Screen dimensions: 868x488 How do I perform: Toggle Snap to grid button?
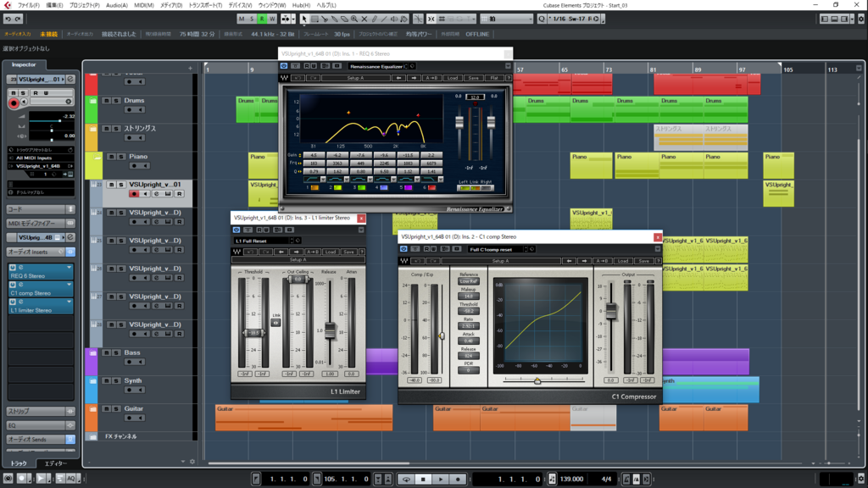431,19
